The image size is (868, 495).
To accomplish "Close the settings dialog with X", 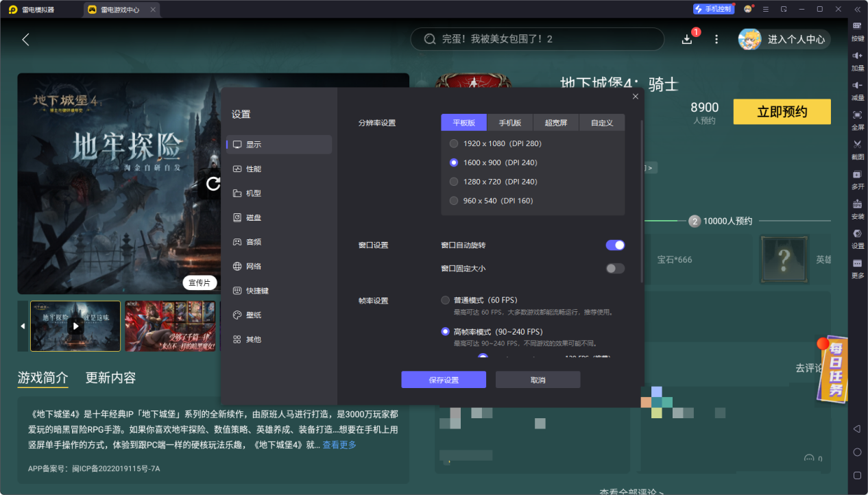I will (x=636, y=97).
